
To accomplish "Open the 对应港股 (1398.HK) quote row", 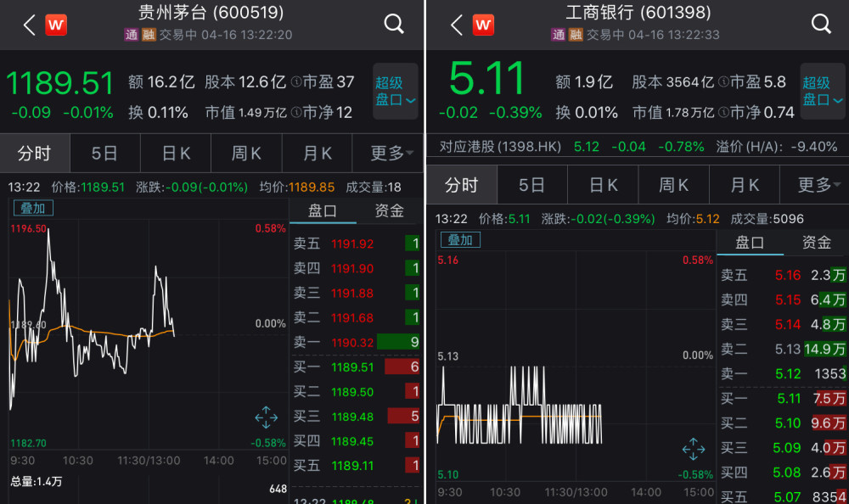I will click(638, 147).
